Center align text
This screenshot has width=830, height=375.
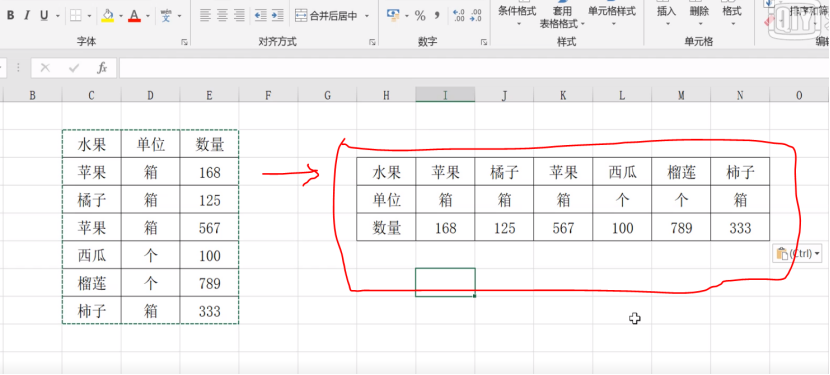click(222, 16)
